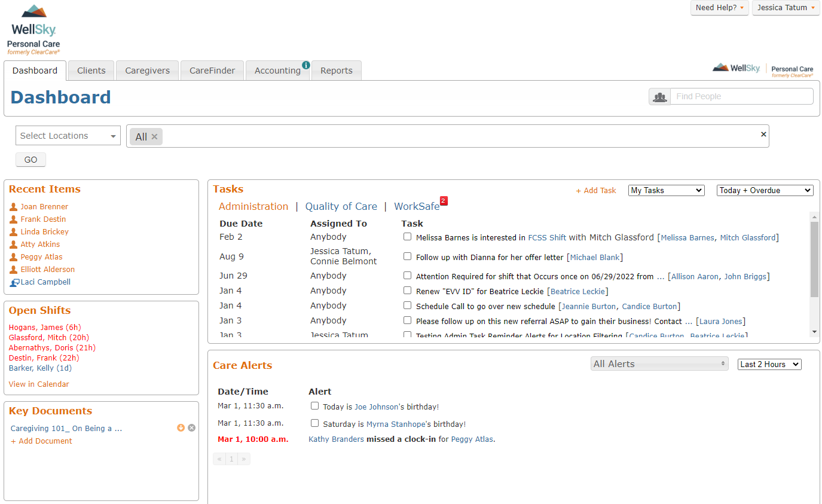Expand the Select Locations dropdown
Image resolution: width=822 pixels, height=504 pixels.
pyautogui.click(x=68, y=136)
